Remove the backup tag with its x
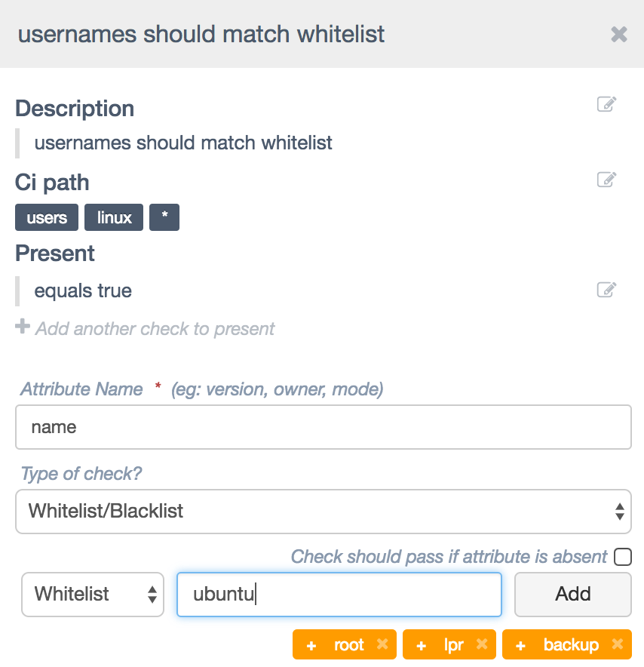This screenshot has height=667, width=644. point(618,644)
